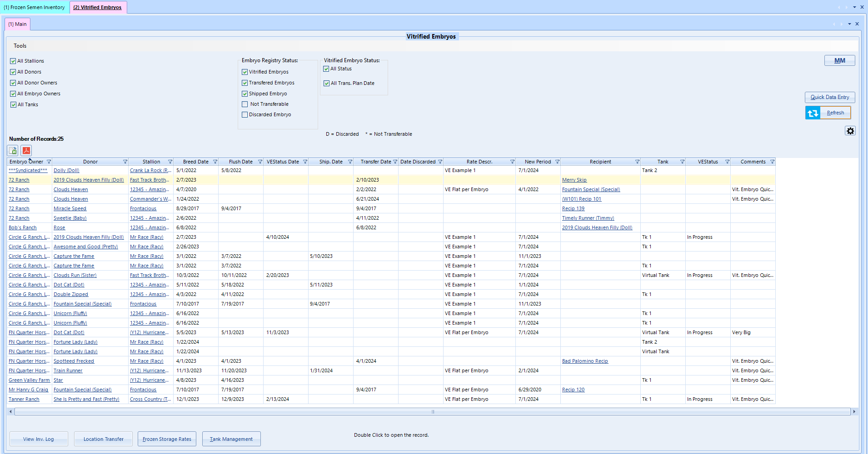
Task: Filter icon on Embryo Owner column
Action: coord(49,162)
